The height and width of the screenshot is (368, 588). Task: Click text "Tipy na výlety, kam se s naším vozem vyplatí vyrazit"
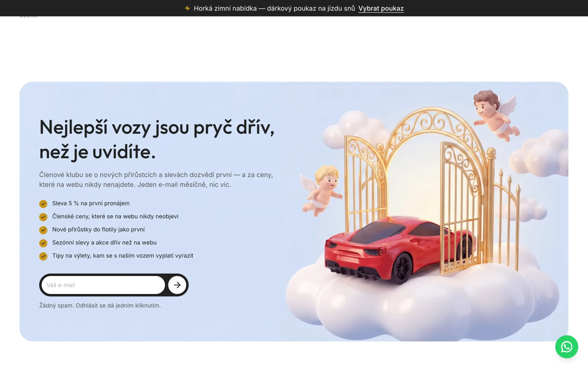coord(123,256)
